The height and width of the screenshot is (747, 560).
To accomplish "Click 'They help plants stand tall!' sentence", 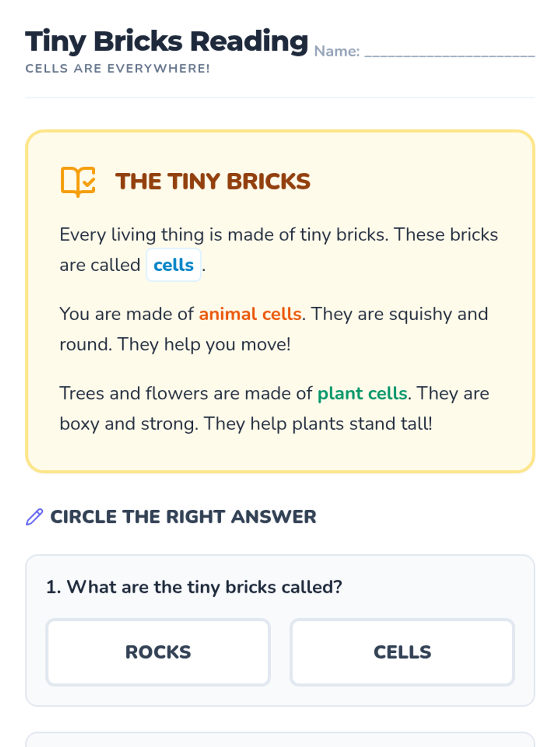I will [x=317, y=424].
